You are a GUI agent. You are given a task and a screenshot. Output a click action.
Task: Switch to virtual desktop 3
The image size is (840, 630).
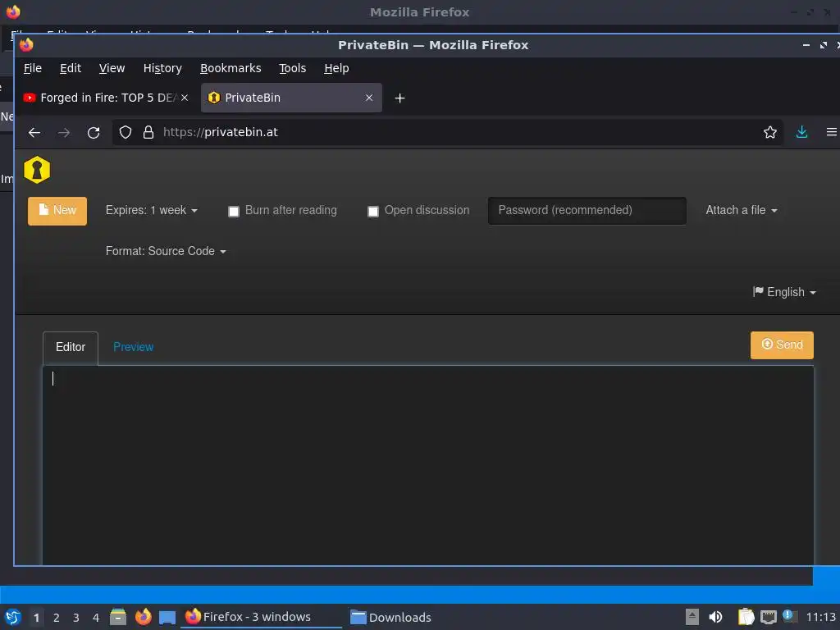[76, 618]
